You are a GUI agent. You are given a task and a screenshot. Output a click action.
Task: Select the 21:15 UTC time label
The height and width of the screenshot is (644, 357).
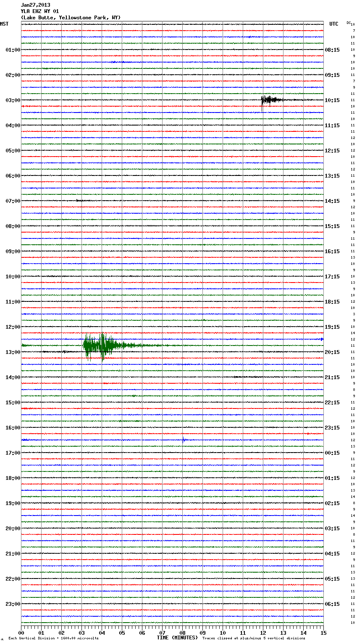(x=332, y=377)
